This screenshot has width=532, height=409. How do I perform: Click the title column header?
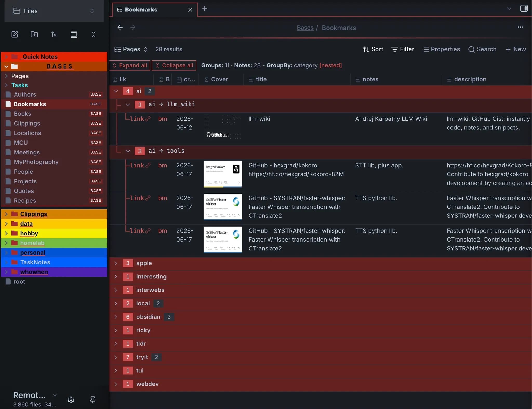297,79
